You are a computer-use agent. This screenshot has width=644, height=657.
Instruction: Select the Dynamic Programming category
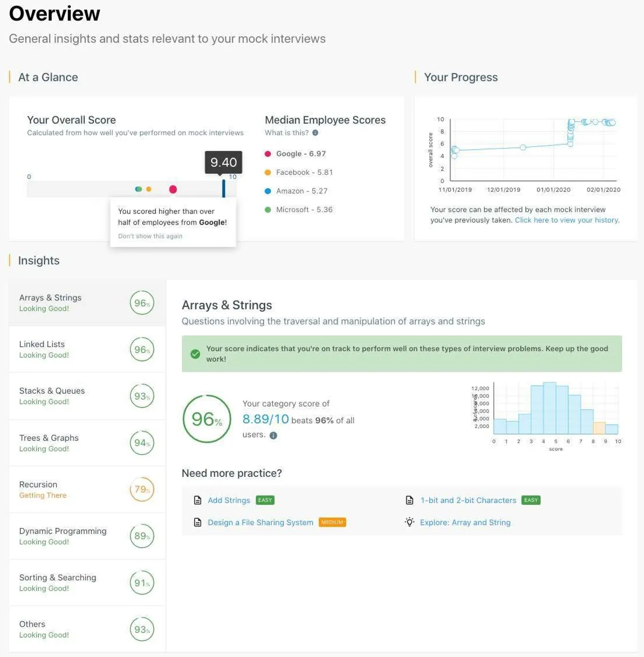tap(87, 536)
